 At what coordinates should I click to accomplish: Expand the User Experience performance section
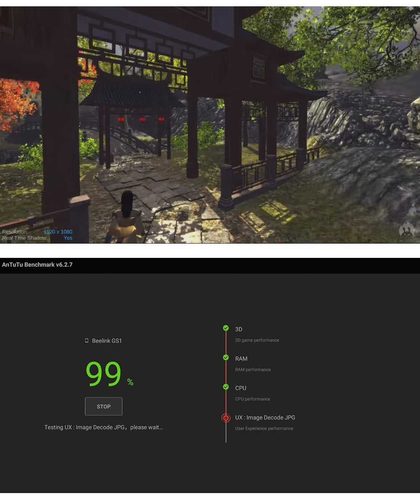pyautogui.click(x=264, y=428)
